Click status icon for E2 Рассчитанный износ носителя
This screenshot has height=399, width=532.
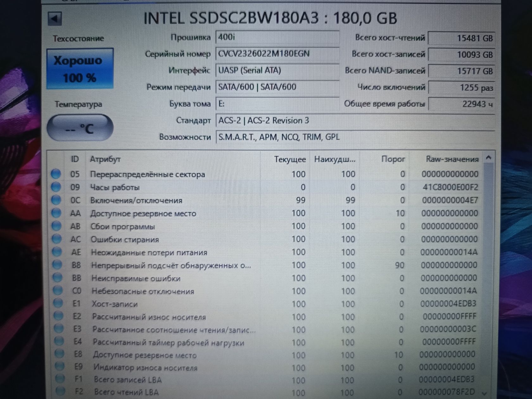[59, 316]
